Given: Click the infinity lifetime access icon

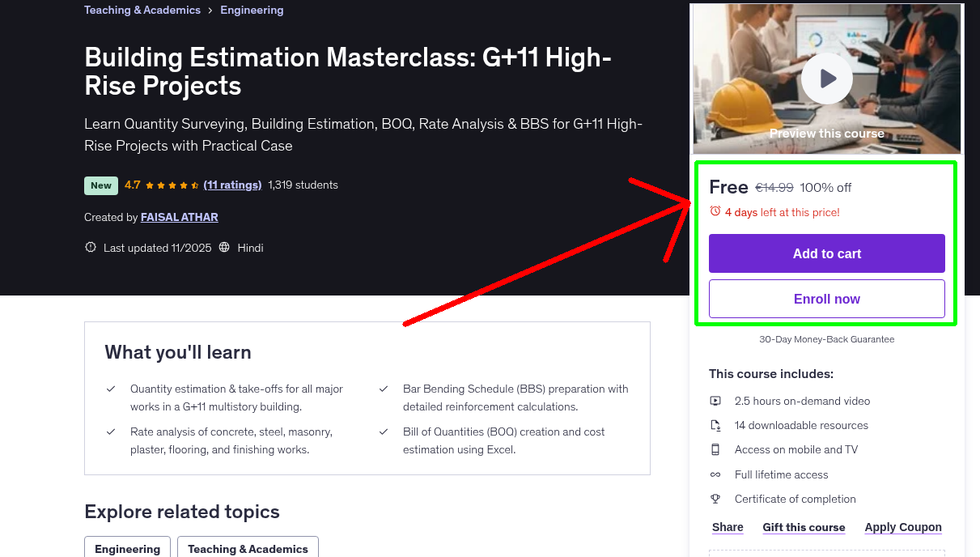Looking at the screenshot, I should point(715,474).
